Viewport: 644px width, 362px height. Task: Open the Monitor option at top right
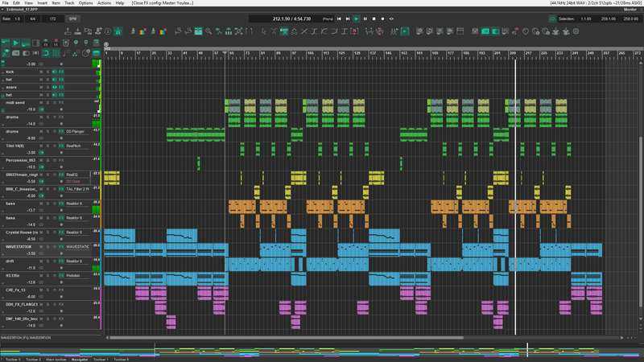tap(630, 9)
